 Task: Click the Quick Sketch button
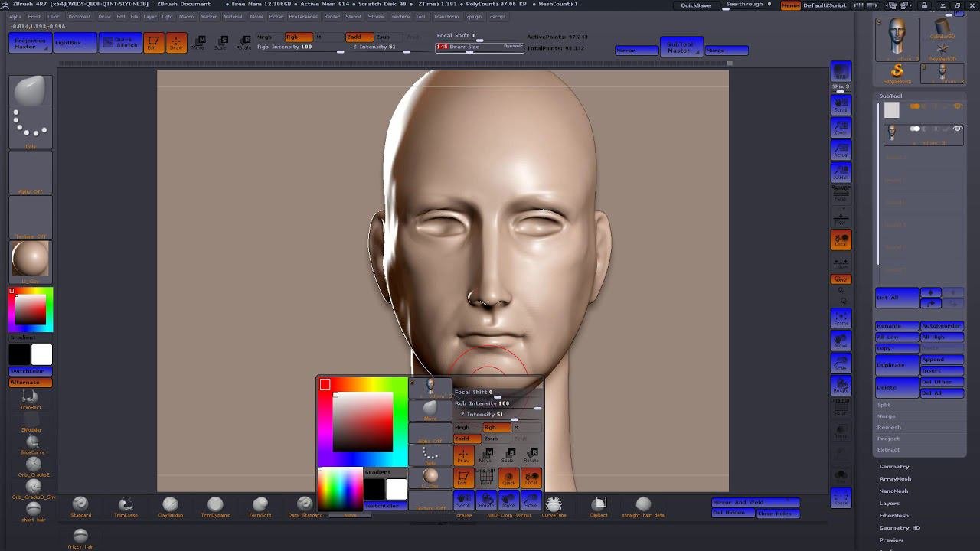(120, 43)
